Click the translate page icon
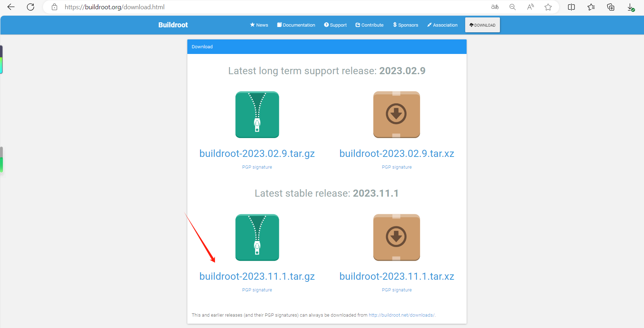This screenshot has width=644, height=328. point(495,7)
